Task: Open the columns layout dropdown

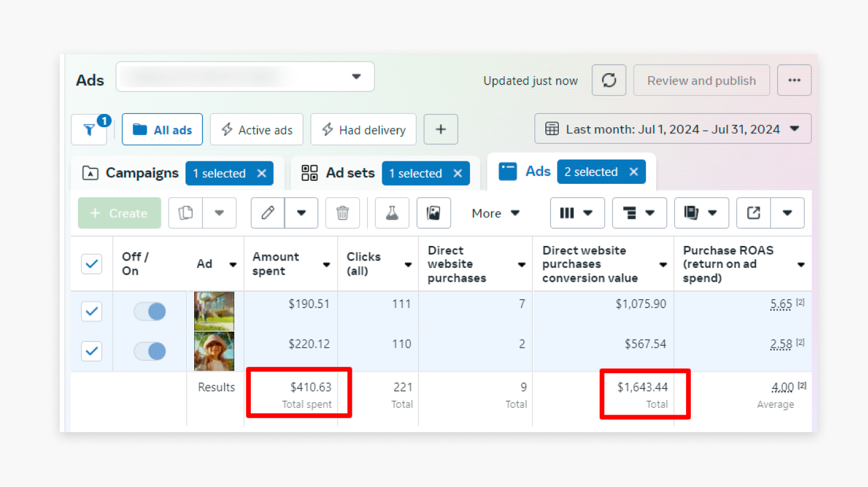Action: point(577,213)
